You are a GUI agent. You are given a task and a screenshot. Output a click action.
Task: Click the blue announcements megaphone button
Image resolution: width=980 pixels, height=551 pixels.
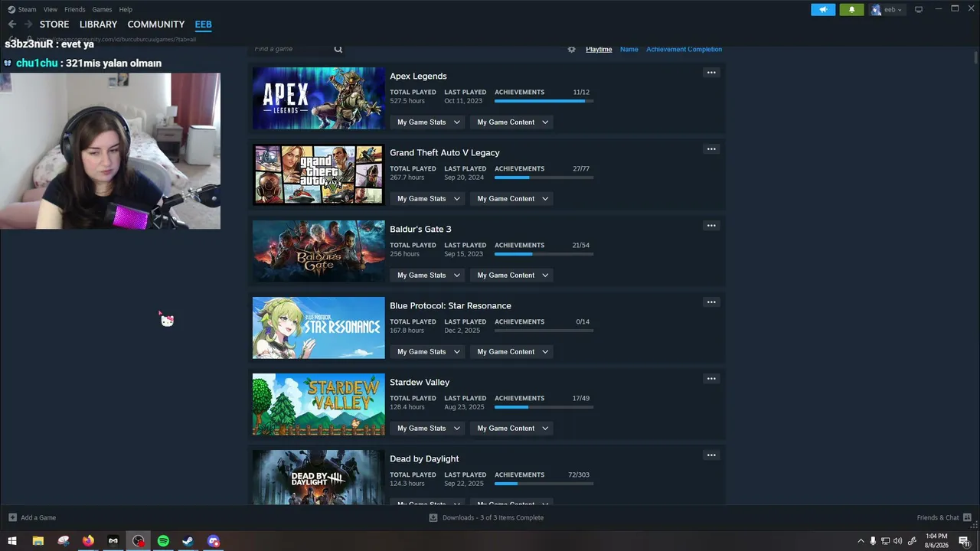[823, 10]
